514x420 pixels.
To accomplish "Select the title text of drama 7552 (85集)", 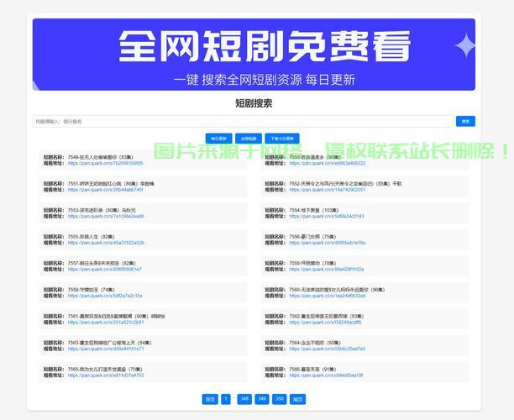I will click(x=345, y=184).
